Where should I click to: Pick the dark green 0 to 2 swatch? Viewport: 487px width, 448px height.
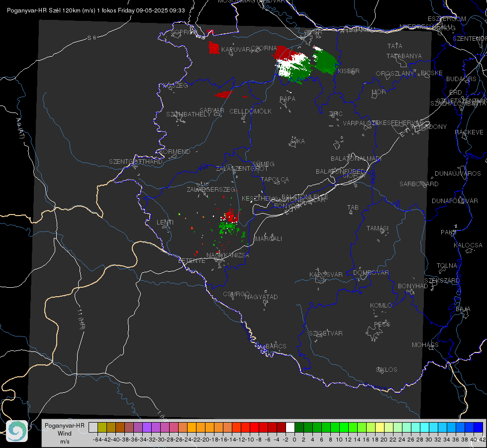(x=299, y=427)
